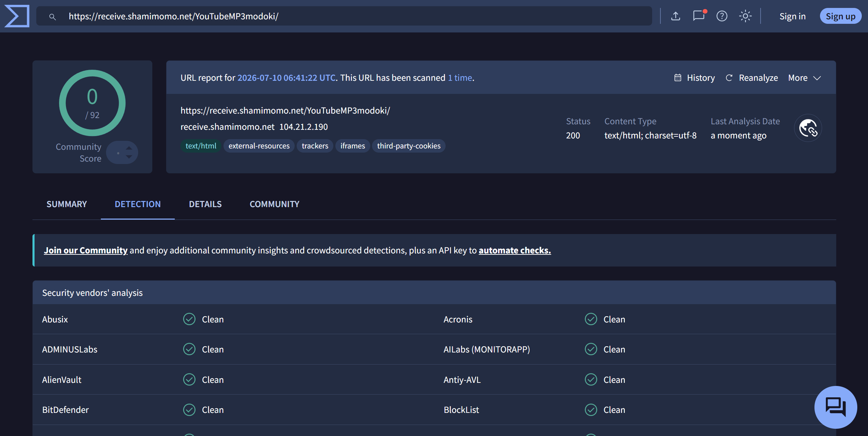Click the Sign up button
This screenshot has width=868, height=436.
(840, 16)
